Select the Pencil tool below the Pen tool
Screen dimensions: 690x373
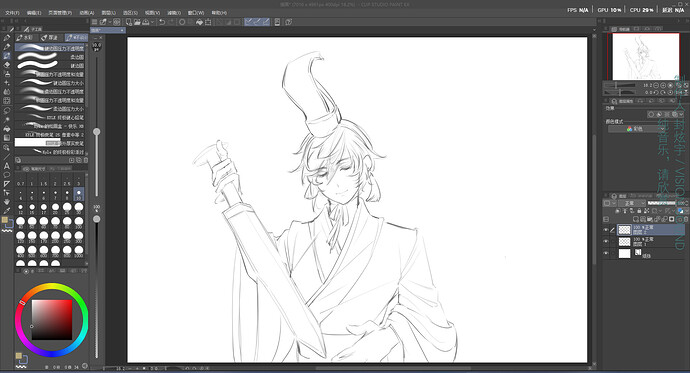(x=7, y=47)
